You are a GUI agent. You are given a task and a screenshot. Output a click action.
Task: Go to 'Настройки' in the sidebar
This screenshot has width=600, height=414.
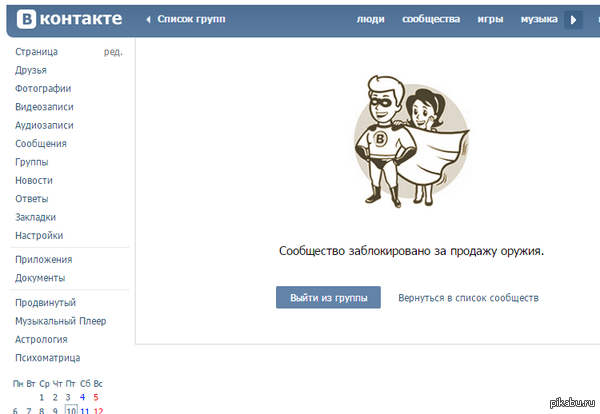click(39, 235)
